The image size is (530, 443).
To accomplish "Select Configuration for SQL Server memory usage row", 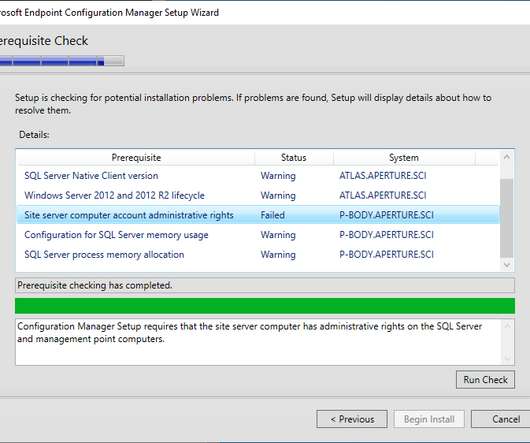I will coord(258,235).
